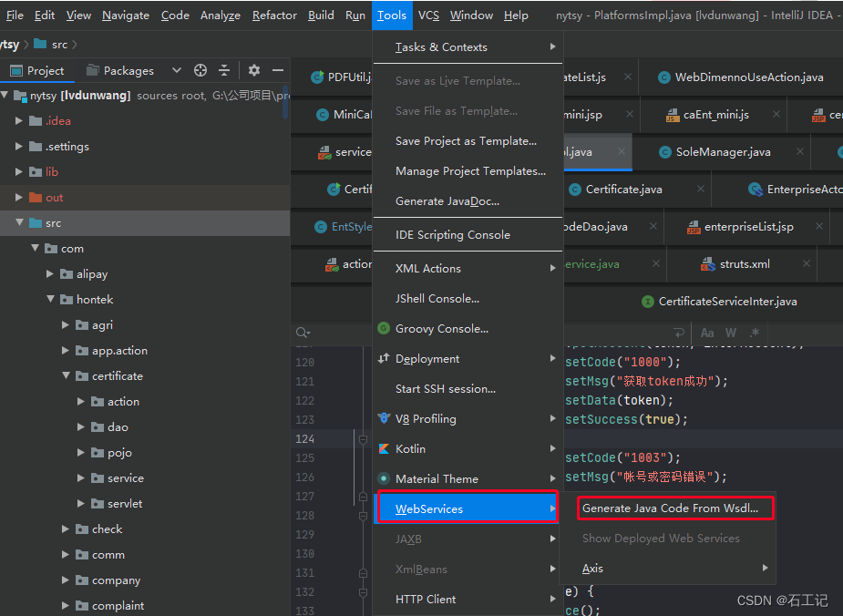This screenshot has width=843, height=616.
Task: Select the pojo package in tree
Action: click(119, 453)
